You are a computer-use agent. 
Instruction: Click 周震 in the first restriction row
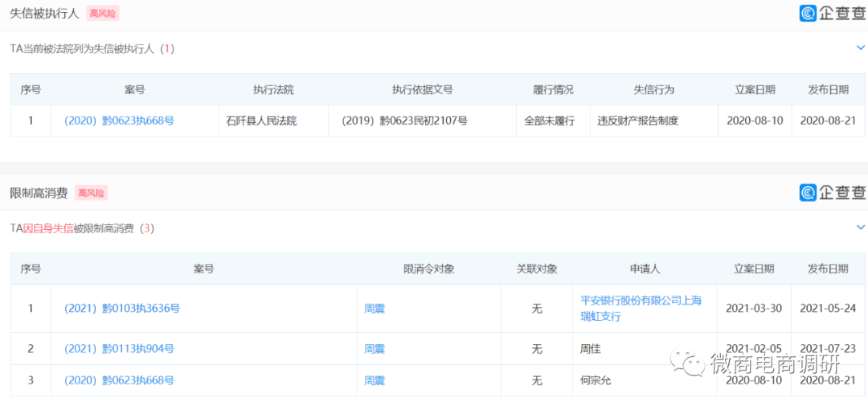[x=375, y=308]
